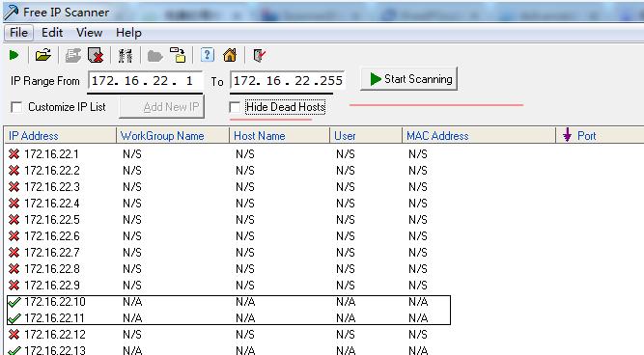Click the exit door toolbar icon
Viewport: 644px width, 355px height.
(259, 55)
